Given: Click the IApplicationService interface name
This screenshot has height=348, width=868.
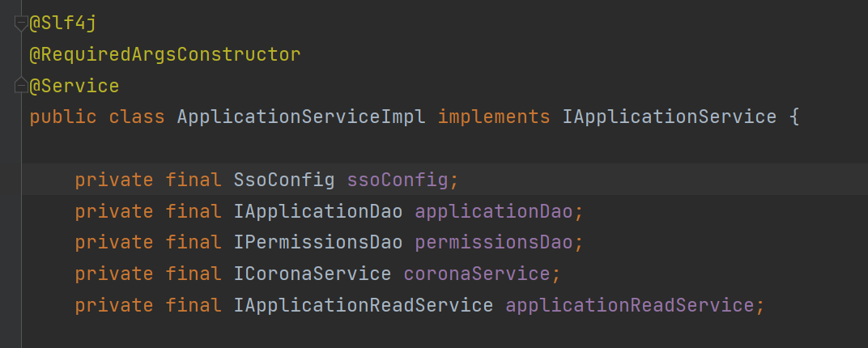Looking at the screenshot, I should [669, 117].
